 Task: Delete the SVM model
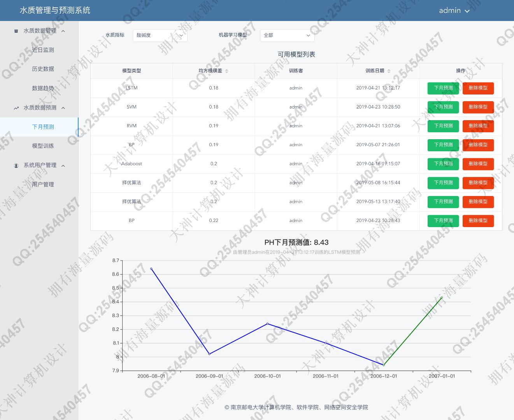(x=478, y=107)
